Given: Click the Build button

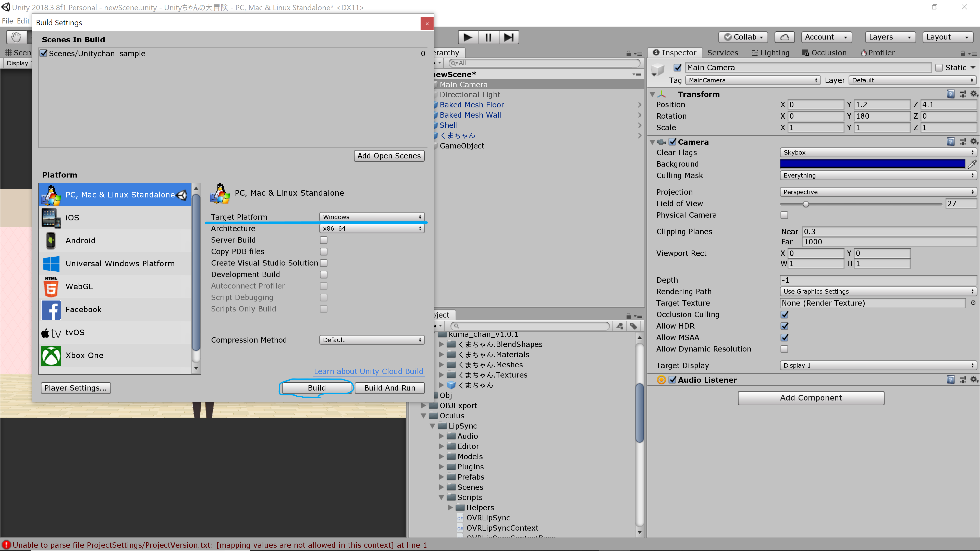Looking at the screenshot, I should (316, 388).
